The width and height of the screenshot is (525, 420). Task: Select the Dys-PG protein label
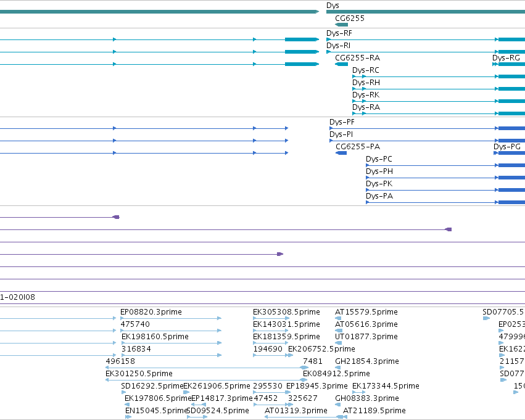tap(507, 147)
